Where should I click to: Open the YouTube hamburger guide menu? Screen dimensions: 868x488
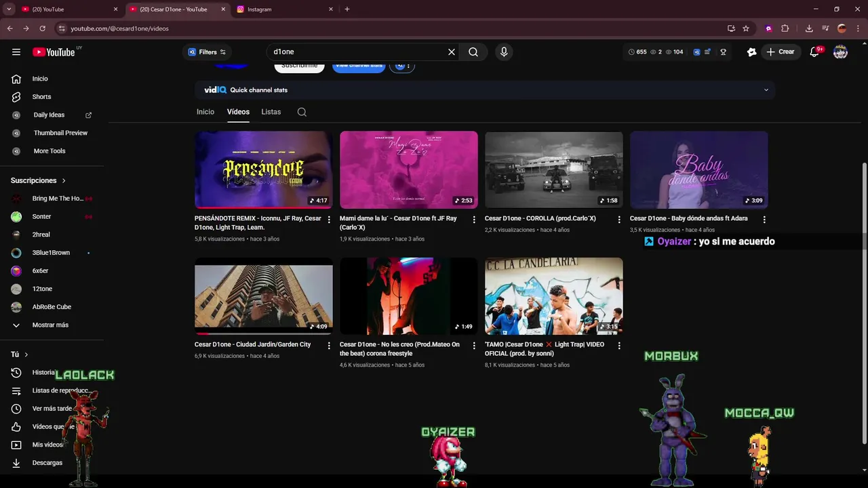tap(16, 52)
